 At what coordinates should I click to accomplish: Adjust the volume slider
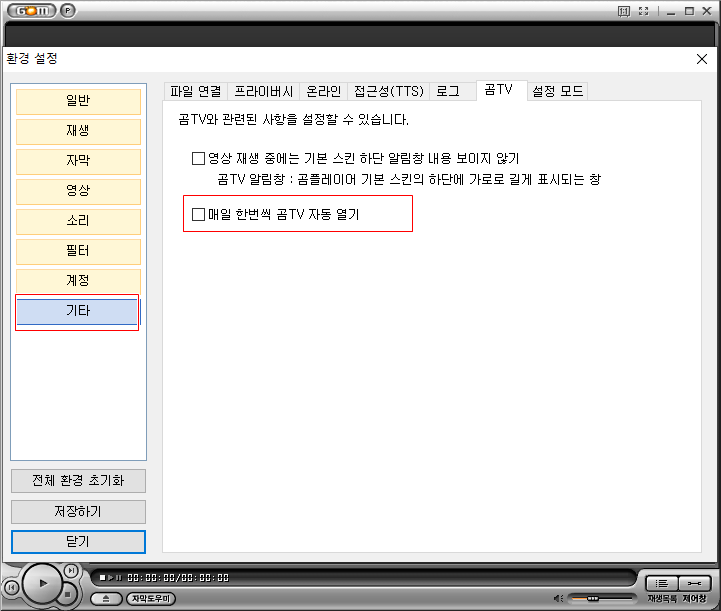click(x=601, y=598)
